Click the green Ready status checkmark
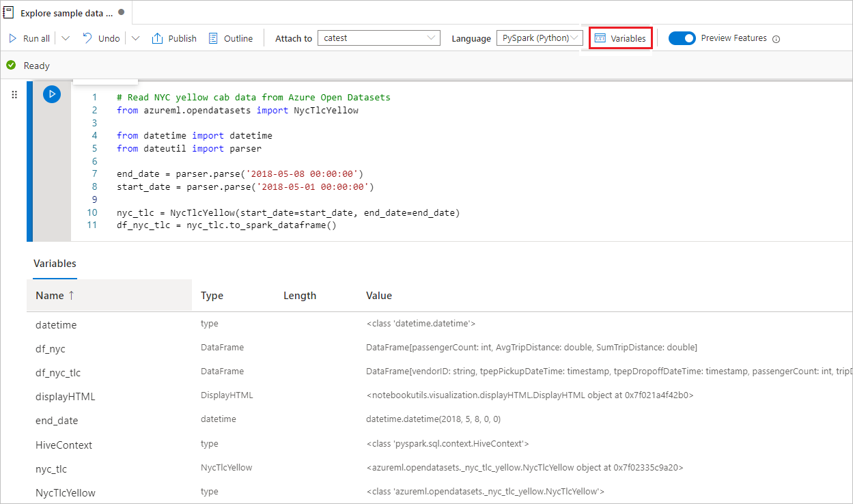This screenshot has height=504, width=853. click(x=11, y=66)
